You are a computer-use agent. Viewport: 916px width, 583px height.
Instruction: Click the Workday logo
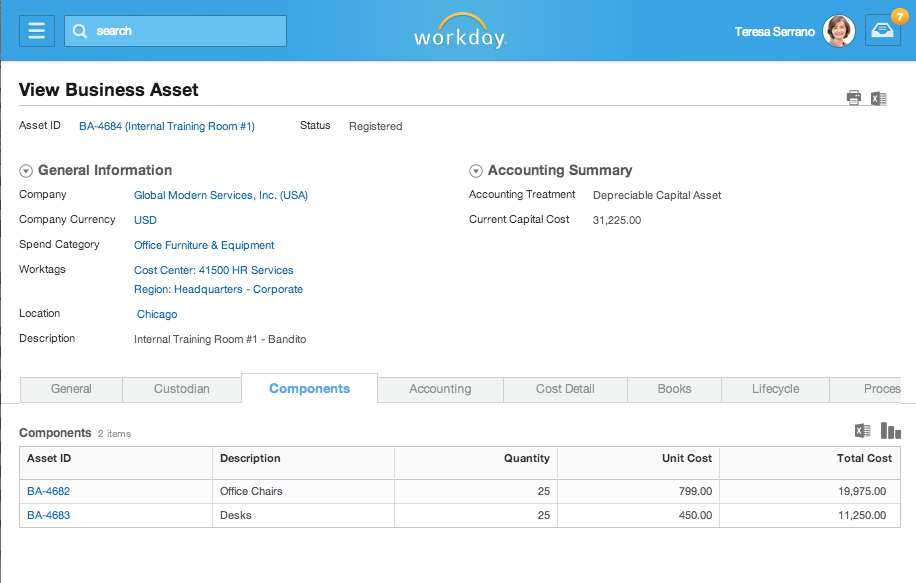[x=459, y=31]
